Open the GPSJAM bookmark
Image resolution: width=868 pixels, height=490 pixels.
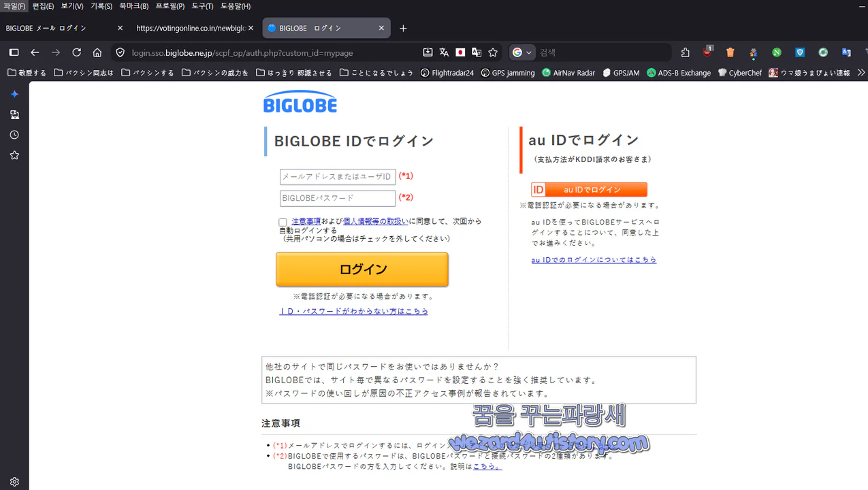(621, 73)
